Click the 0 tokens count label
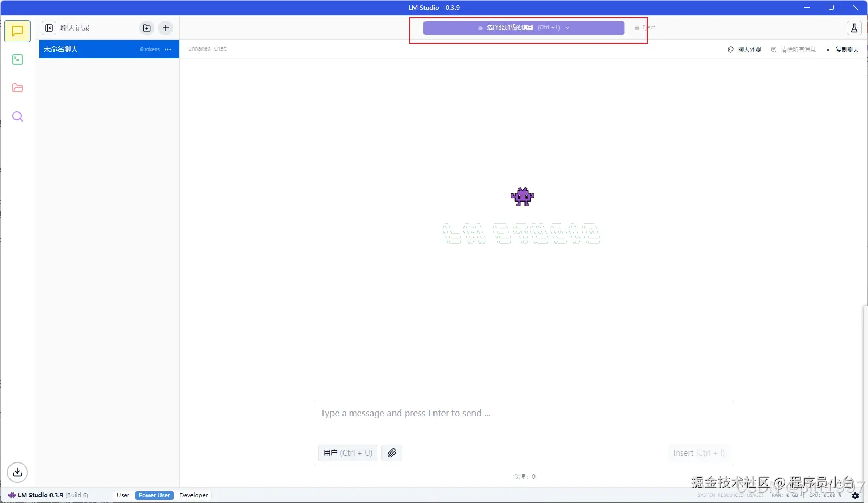 tap(150, 49)
